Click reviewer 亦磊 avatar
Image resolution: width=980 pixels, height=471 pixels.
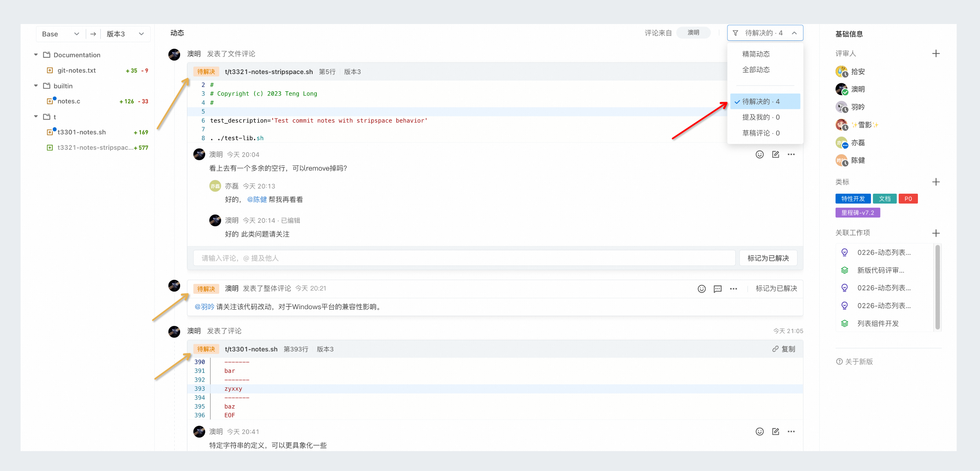[841, 143]
